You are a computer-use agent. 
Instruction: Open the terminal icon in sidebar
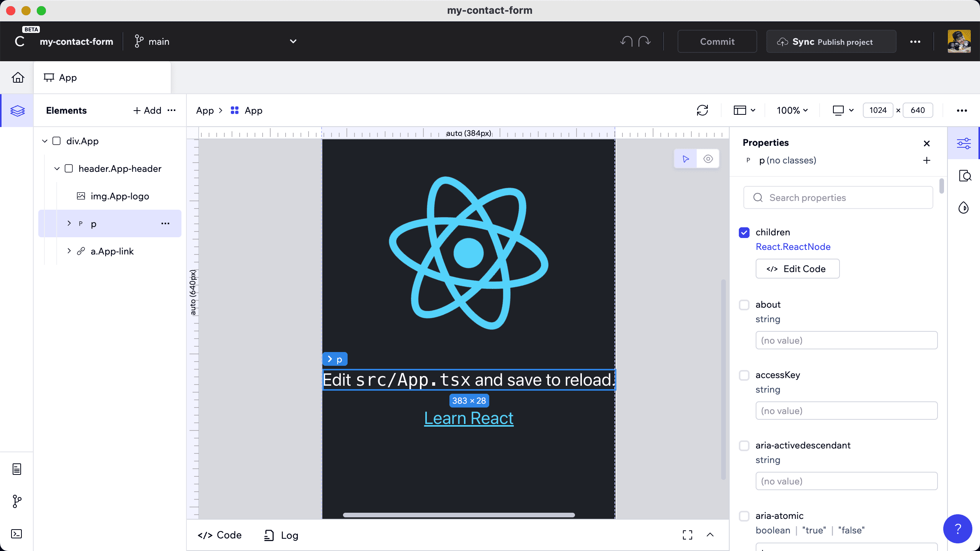click(x=17, y=534)
